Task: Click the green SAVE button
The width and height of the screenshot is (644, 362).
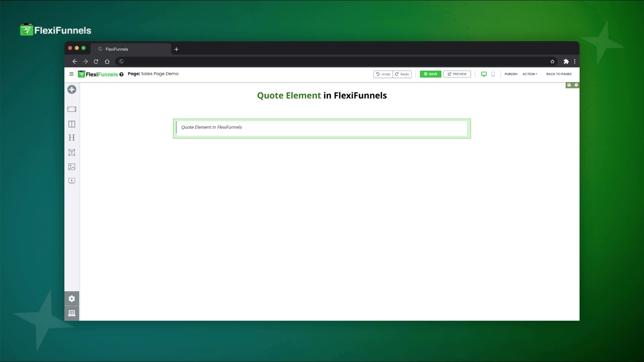Action: (430, 74)
